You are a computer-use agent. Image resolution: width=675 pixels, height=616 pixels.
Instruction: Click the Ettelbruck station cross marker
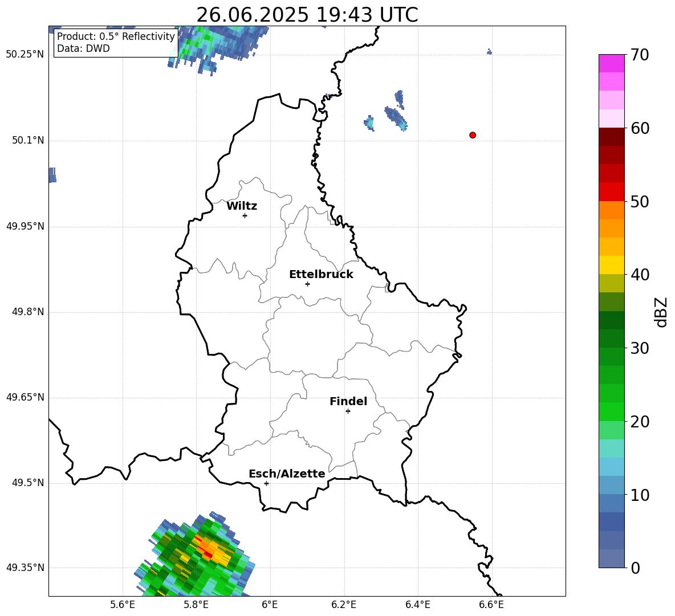click(x=307, y=284)
